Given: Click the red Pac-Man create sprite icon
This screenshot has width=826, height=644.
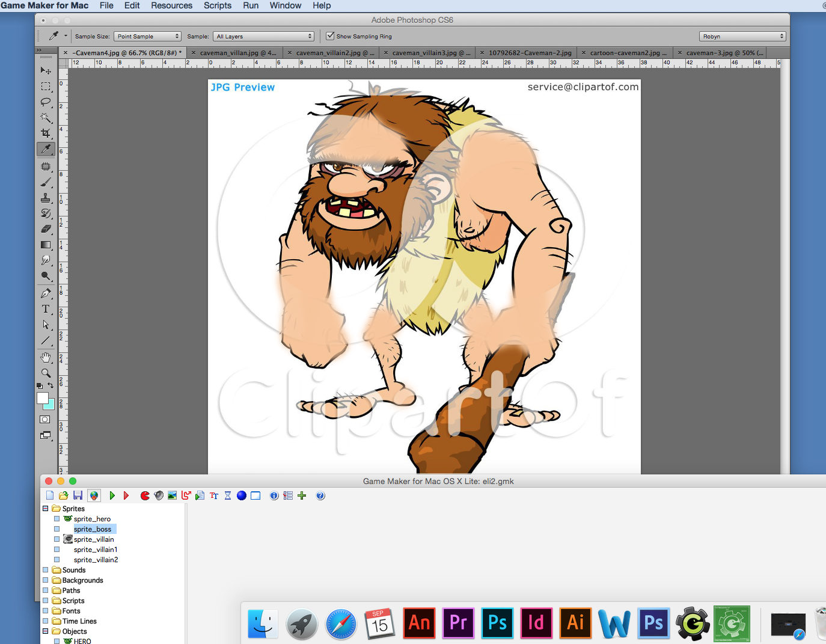Looking at the screenshot, I should [x=145, y=495].
